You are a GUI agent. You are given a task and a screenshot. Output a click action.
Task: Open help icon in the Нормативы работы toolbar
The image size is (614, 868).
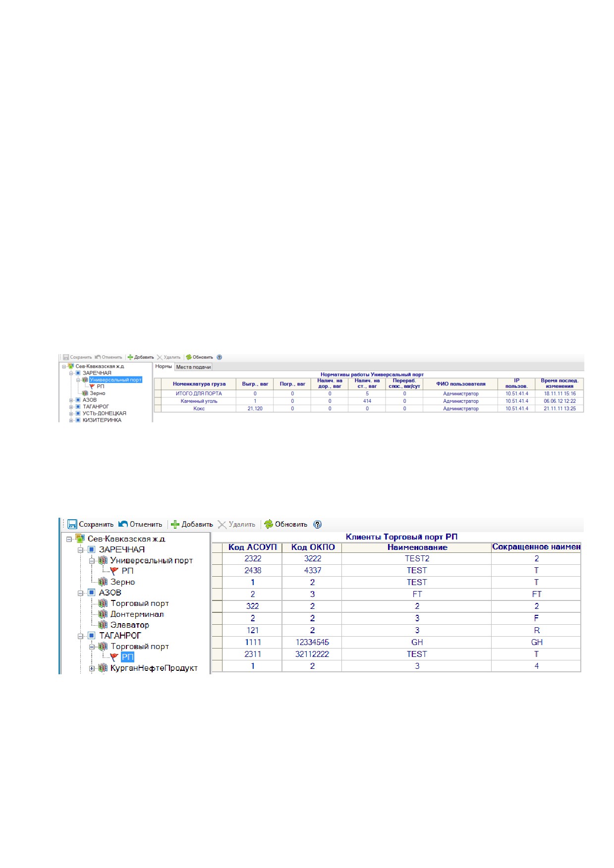tap(220, 357)
